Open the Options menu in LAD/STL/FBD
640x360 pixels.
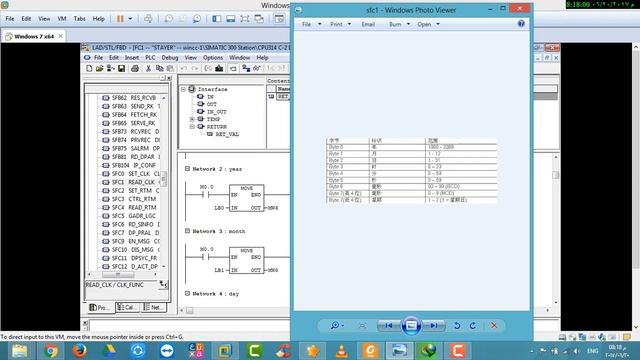(213, 58)
